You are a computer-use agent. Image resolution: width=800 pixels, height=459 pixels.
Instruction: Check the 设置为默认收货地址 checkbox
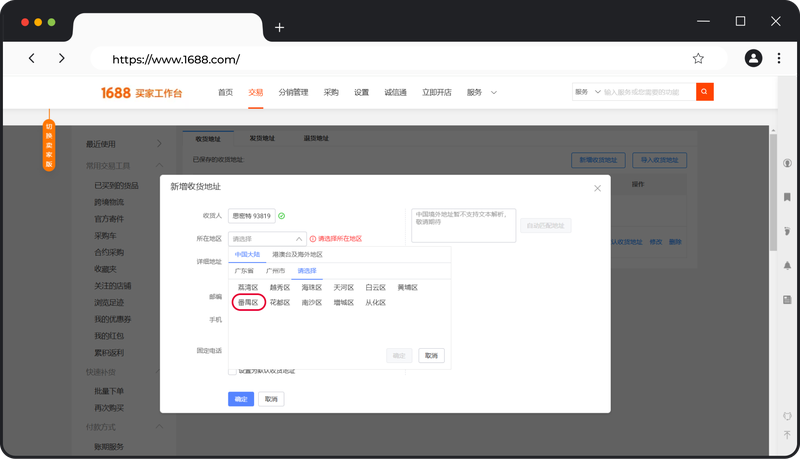point(233,371)
